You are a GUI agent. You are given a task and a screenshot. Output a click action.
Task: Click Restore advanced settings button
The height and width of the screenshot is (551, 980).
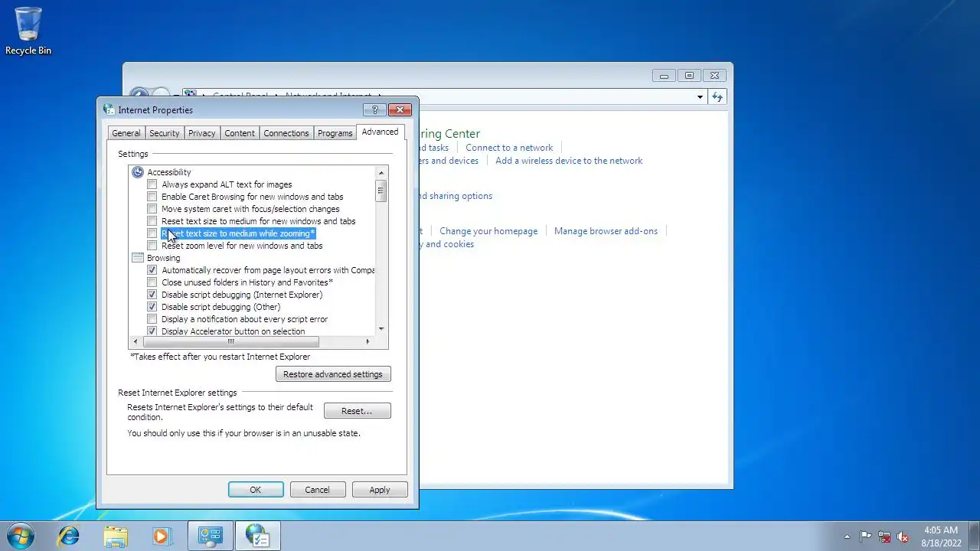click(333, 374)
